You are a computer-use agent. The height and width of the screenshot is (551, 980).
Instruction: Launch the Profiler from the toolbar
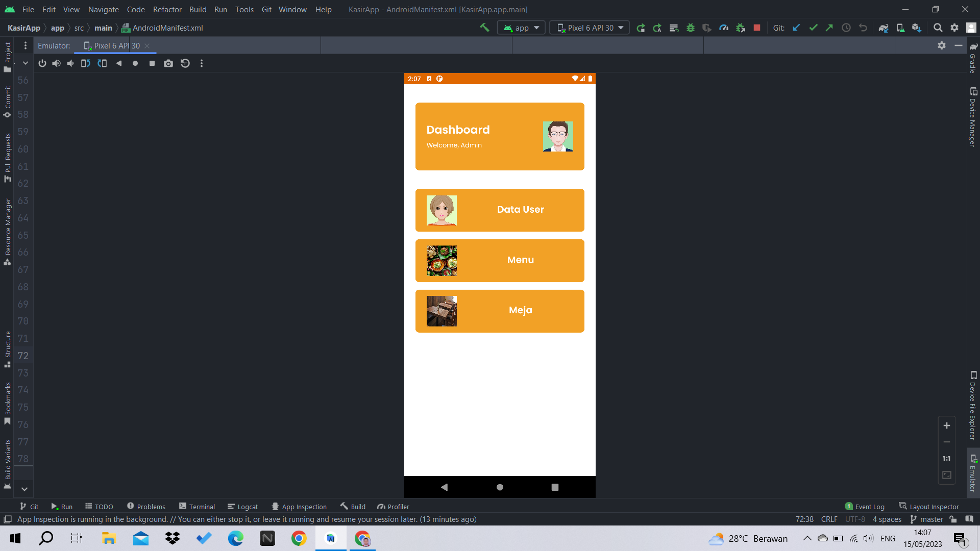[x=724, y=28]
